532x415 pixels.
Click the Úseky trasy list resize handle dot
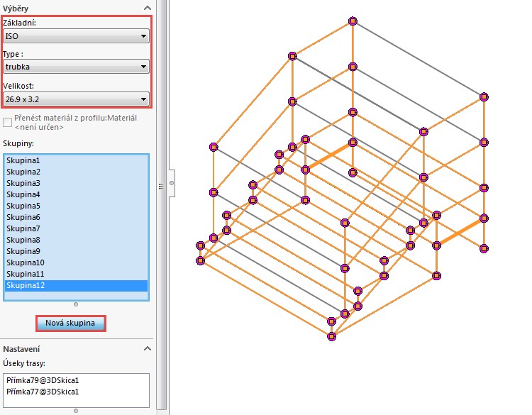76,411
